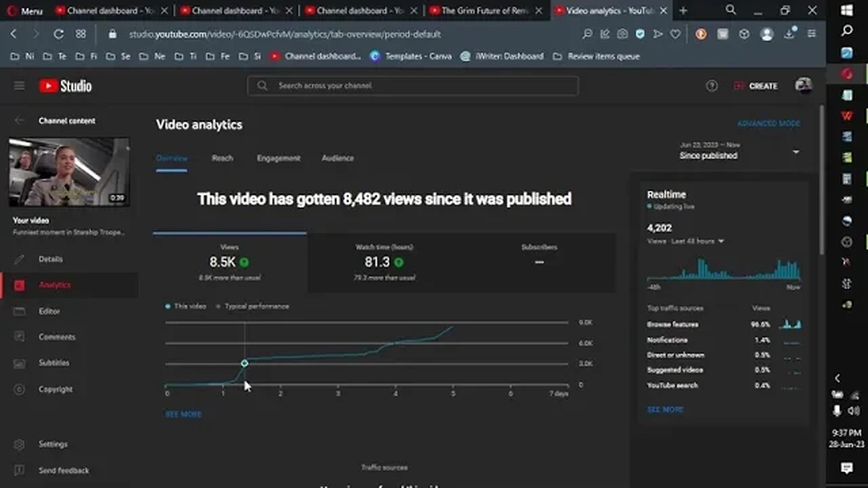
Task: Open the WPS icon in taskbar
Action: [x=847, y=116]
